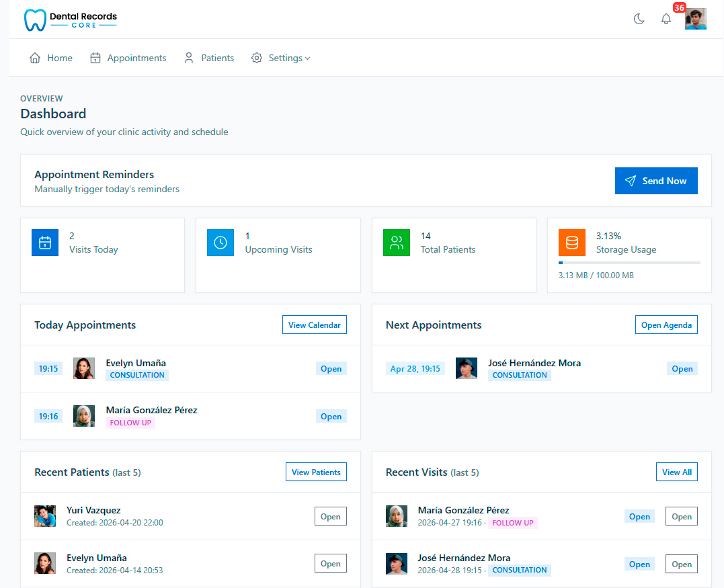Click the blue Open for José's recent visit
This screenshot has height=588, width=724.
(639, 564)
